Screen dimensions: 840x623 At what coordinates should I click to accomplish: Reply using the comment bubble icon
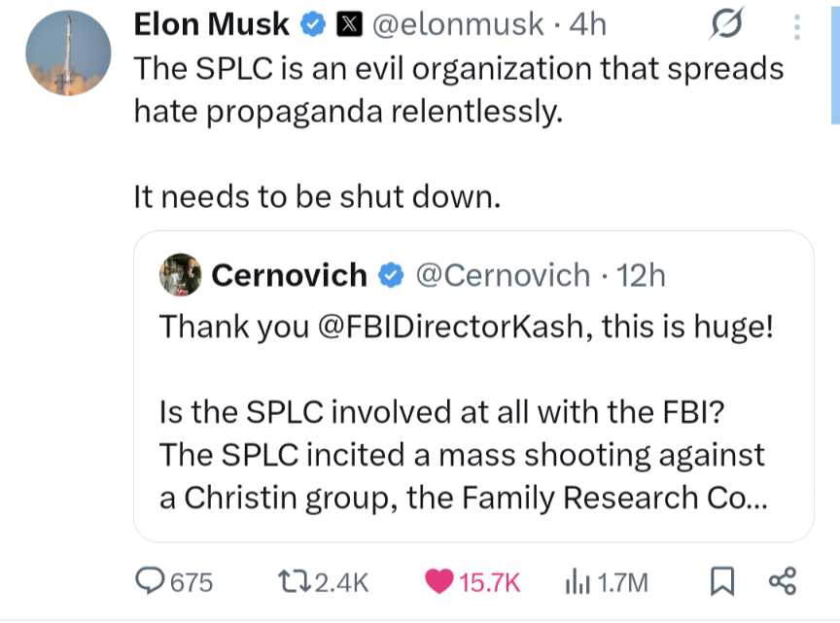click(x=150, y=581)
